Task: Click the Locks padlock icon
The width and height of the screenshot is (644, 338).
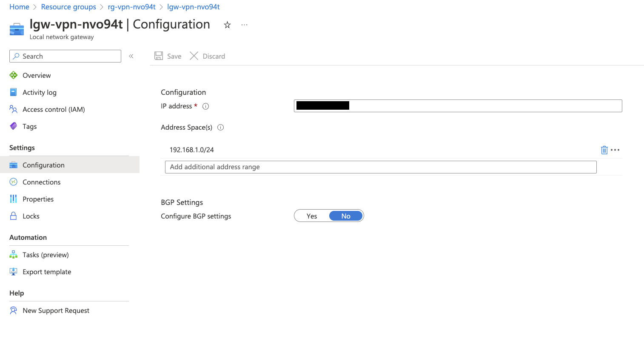Action: [x=14, y=216]
